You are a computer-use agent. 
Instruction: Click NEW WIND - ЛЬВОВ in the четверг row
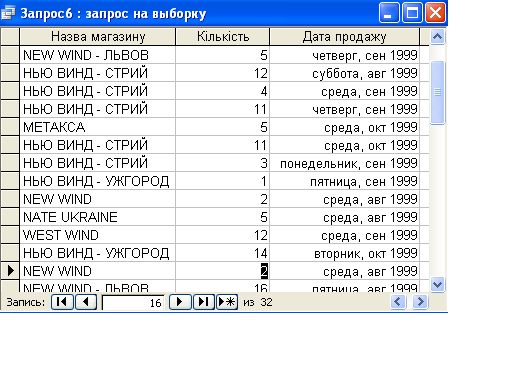pos(98,55)
